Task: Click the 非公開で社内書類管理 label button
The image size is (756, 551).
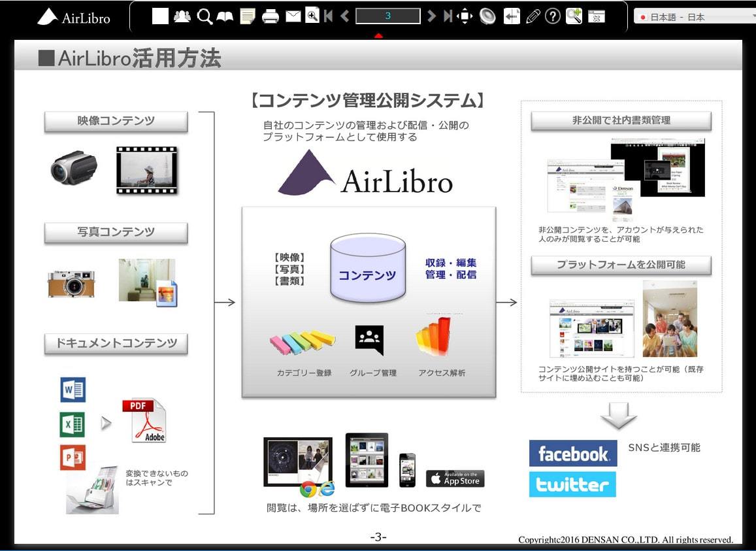Action: click(x=621, y=121)
